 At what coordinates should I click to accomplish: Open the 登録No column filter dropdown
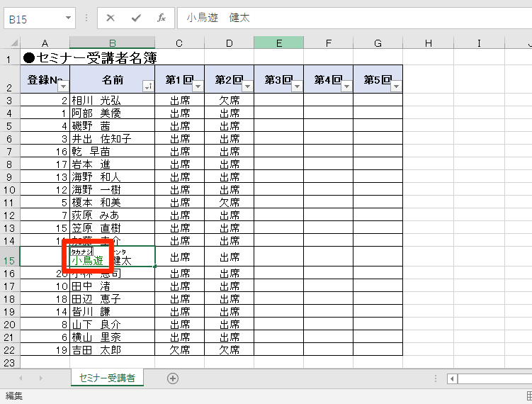pyautogui.click(x=62, y=86)
